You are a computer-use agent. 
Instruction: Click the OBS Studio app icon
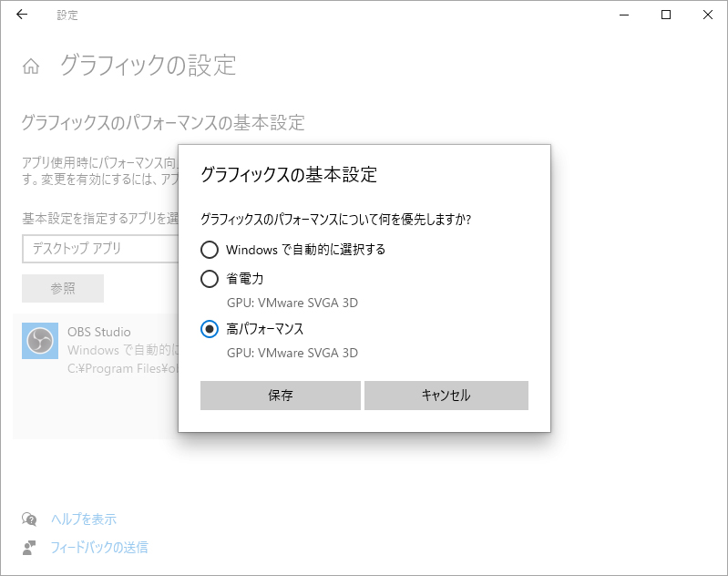(x=40, y=341)
